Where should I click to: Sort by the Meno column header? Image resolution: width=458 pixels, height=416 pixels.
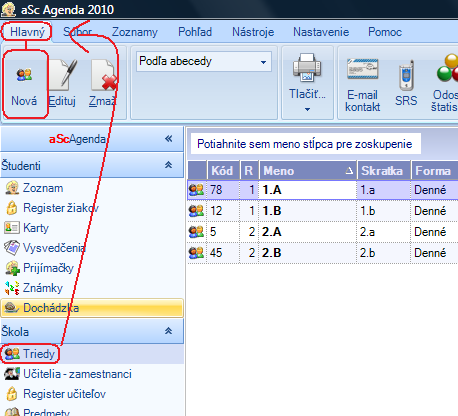click(308, 171)
